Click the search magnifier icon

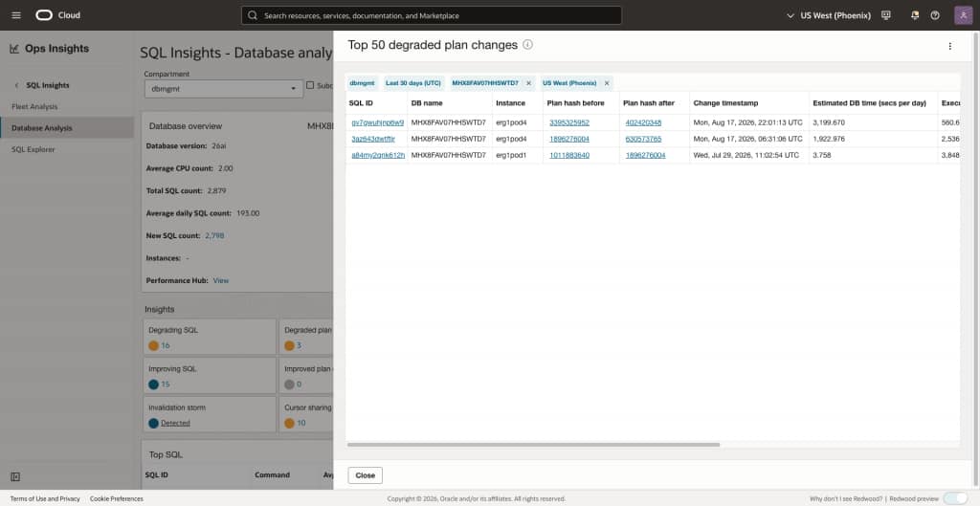click(x=253, y=15)
